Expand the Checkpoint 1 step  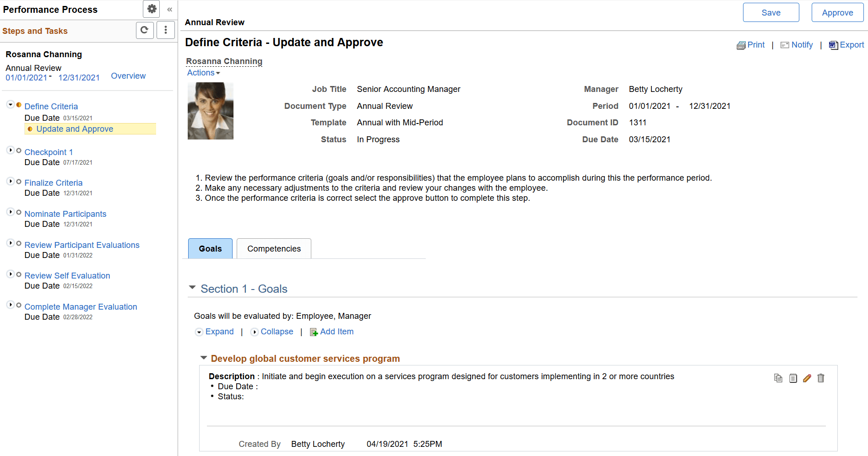point(10,150)
